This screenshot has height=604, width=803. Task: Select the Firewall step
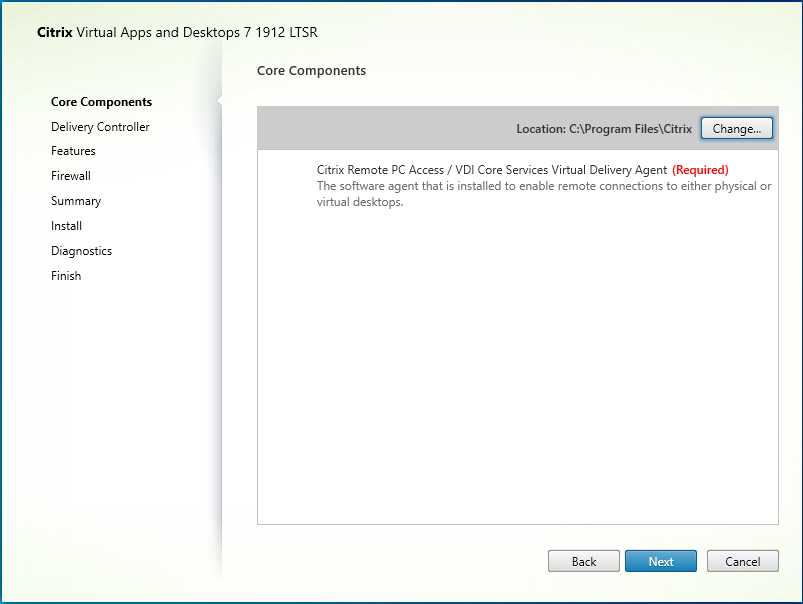pos(71,176)
